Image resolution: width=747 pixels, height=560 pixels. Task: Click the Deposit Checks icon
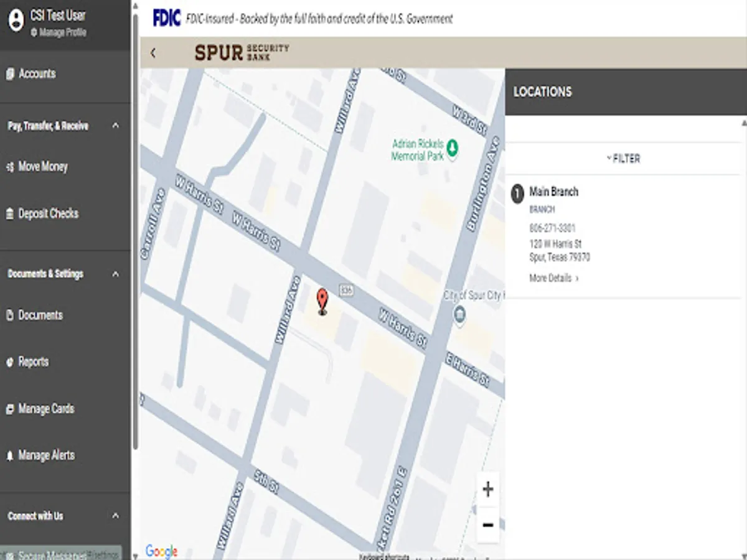pos(9,213)
